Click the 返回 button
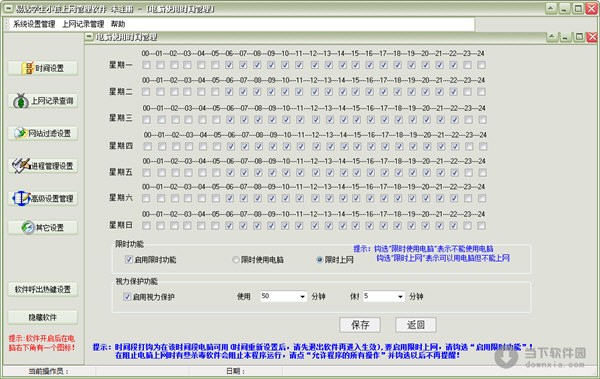The height and width of the screenshot is (379, 600). click(416, 325)
